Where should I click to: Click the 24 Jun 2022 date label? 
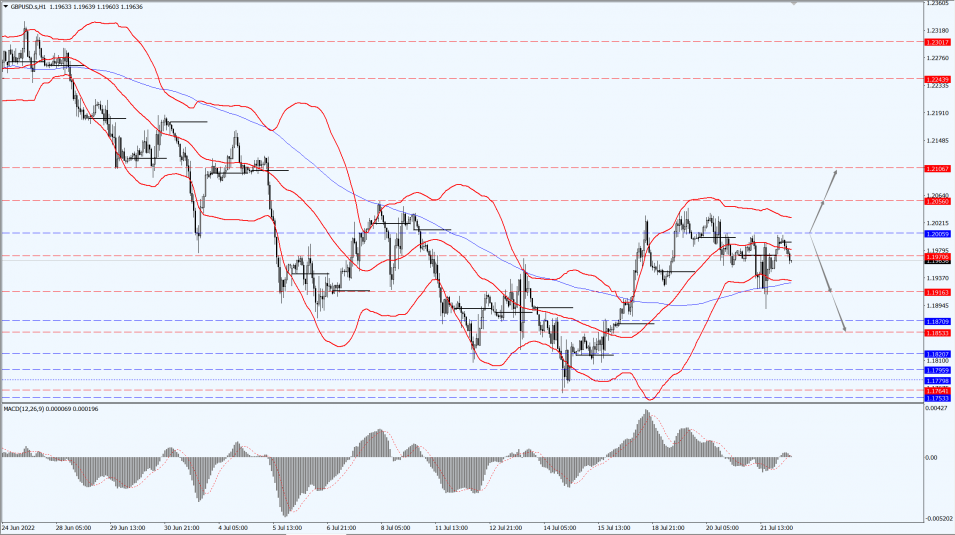click(x=22, y=526)
